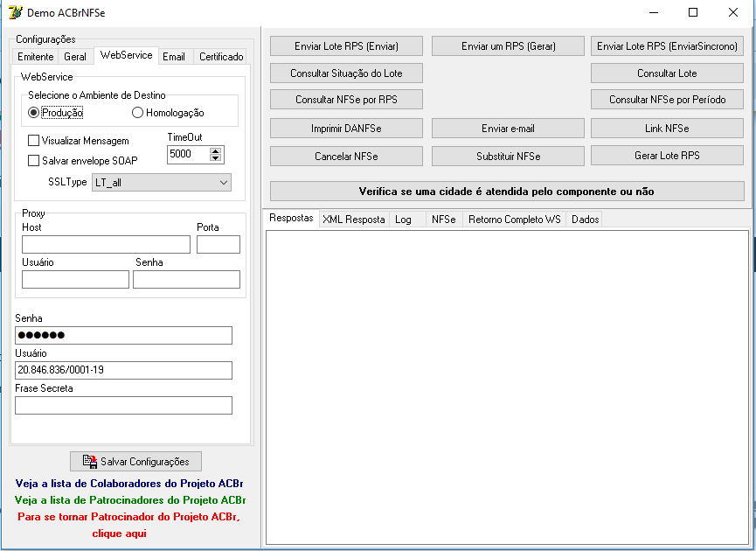756x551 pixels.
Task: Save settings with Salvar Configurações
Action: point(136,461)
